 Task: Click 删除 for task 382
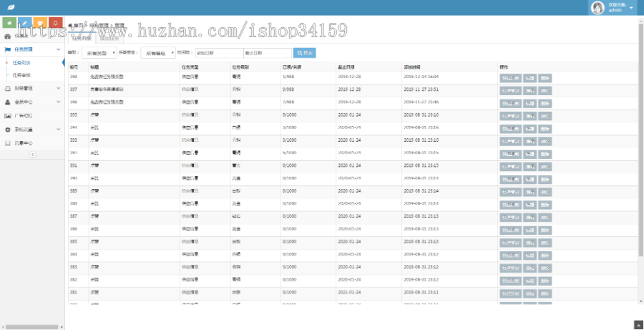tap(545, 281)
